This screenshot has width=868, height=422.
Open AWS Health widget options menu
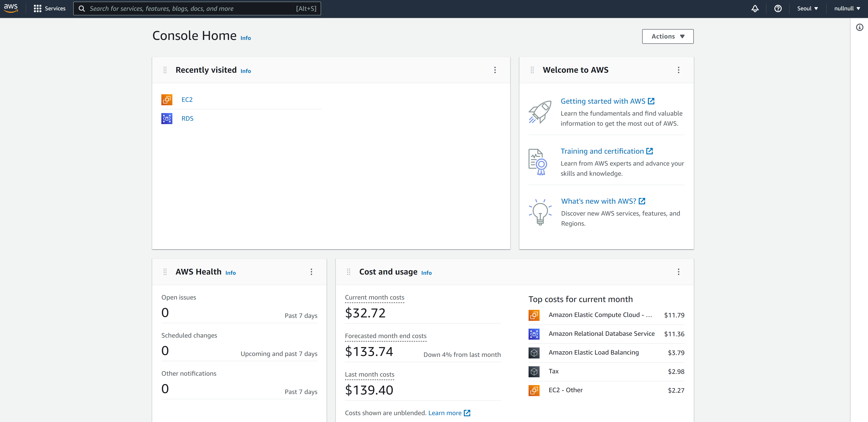[311, 272]
